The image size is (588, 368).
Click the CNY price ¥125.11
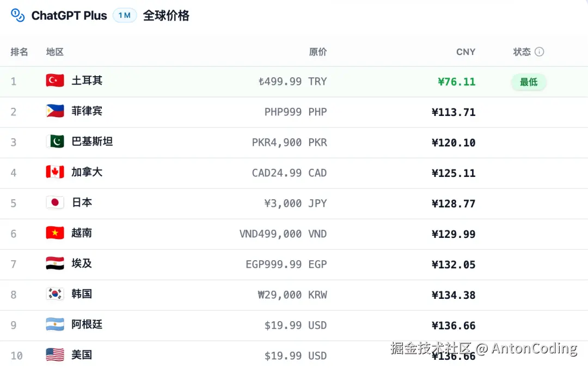[454, 173]
